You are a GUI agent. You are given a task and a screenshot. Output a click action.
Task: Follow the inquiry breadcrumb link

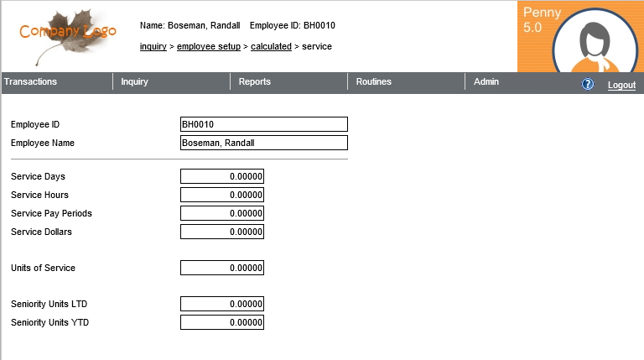point(153,46)
